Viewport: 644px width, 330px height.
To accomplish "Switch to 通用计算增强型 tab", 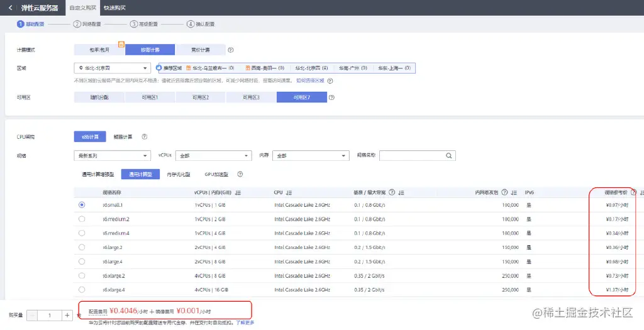I will 97,175.
